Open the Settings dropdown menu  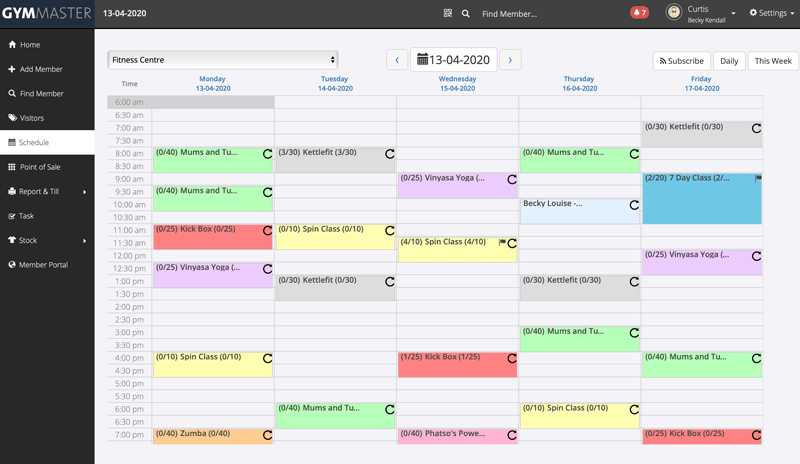tap(772, 13)
